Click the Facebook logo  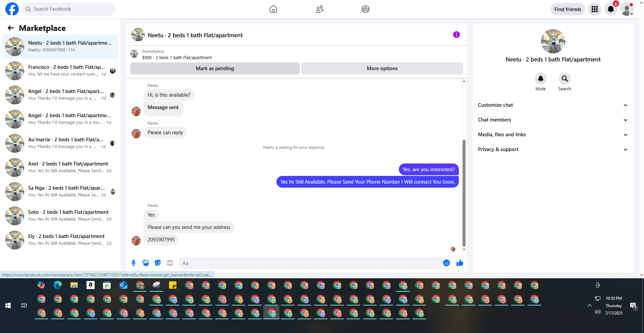pos(12,9)
